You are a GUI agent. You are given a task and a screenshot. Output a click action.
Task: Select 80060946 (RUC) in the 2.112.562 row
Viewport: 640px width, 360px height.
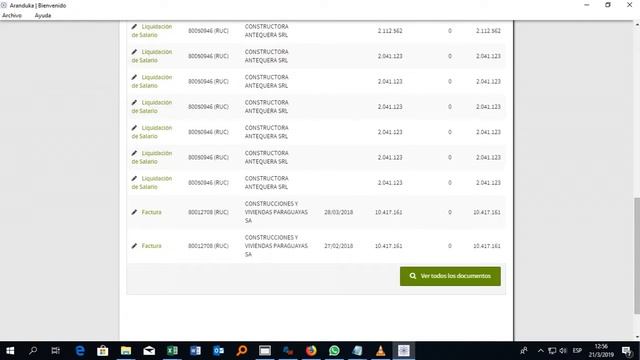(208, 31)
